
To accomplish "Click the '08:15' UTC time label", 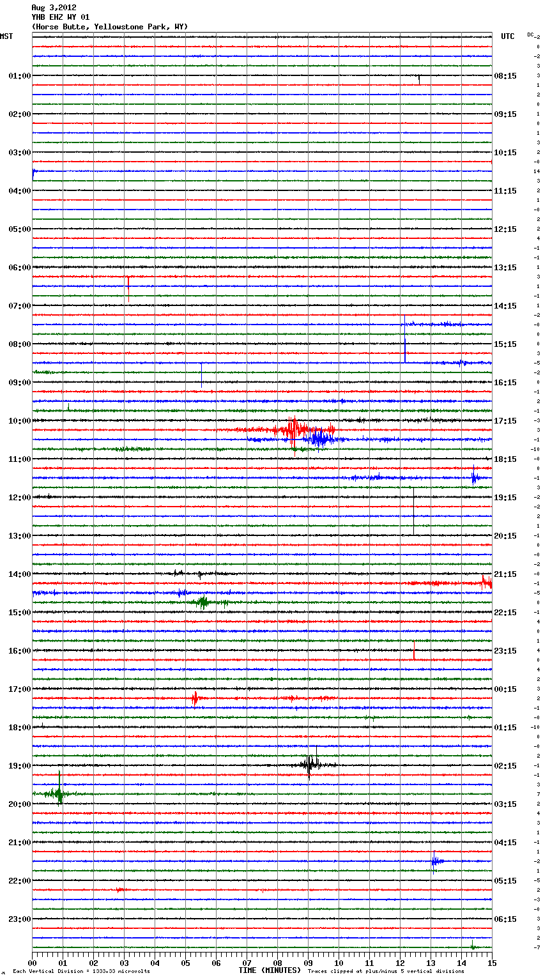I will pyautogui.click(x=505, y=76).
